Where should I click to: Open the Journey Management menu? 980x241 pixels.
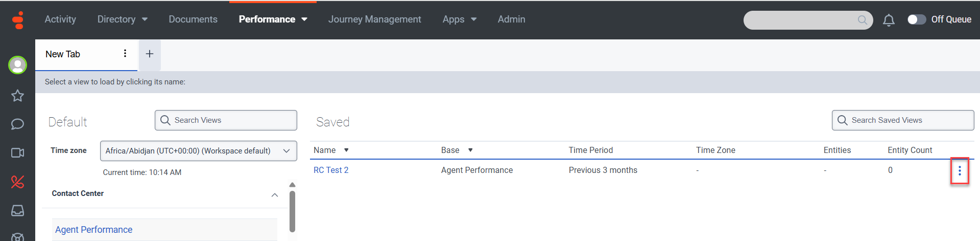point(374,19)
